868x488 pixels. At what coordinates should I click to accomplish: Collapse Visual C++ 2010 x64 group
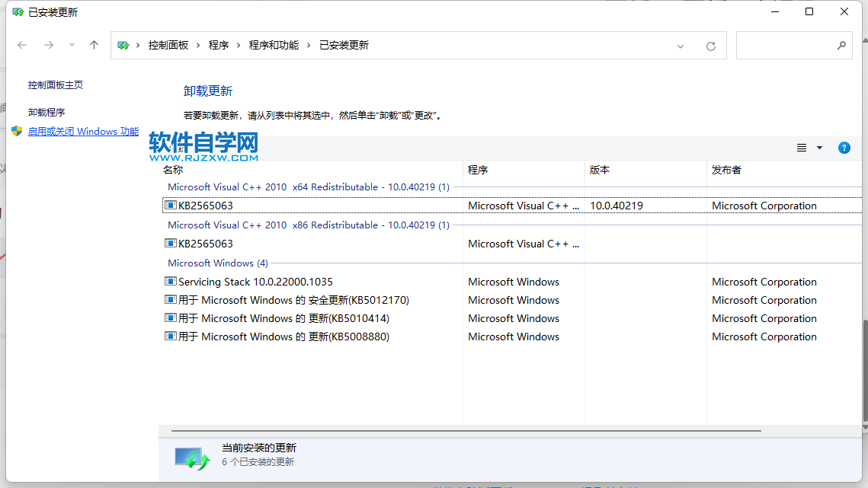309,187
